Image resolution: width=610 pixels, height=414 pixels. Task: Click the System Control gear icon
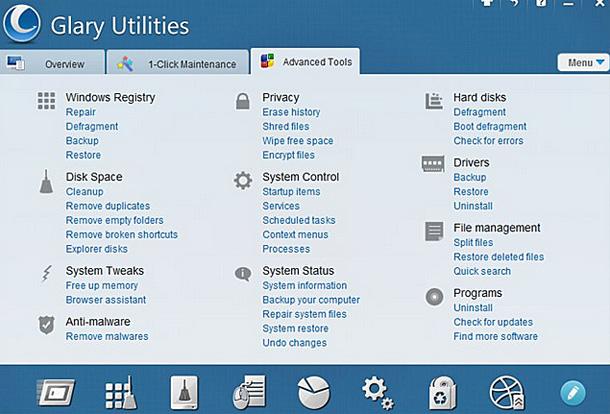[243, 181]
